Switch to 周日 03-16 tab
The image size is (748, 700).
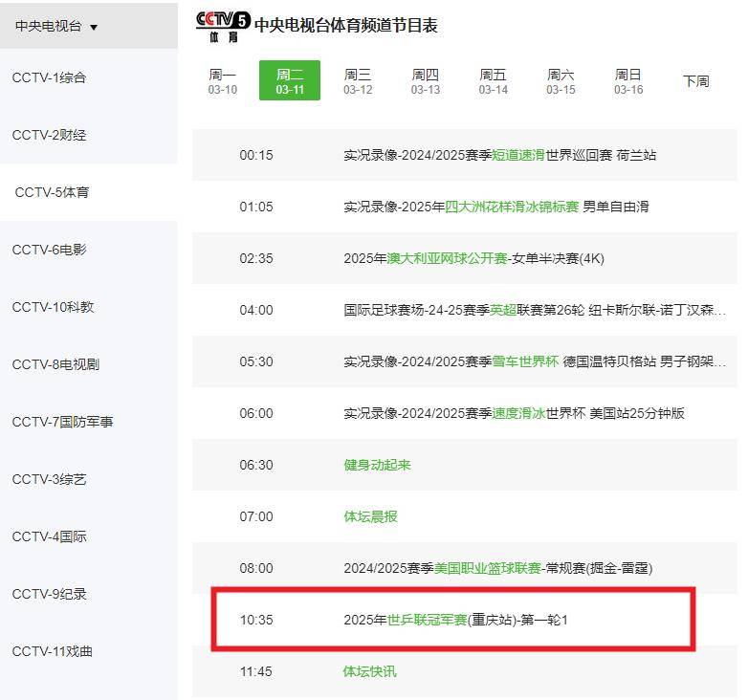[x=628, y=81]
